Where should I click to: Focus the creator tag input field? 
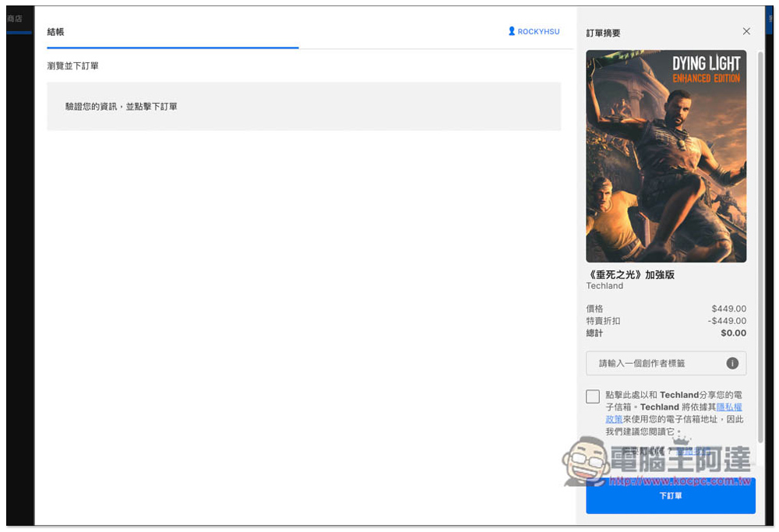(x=666, y=363)
